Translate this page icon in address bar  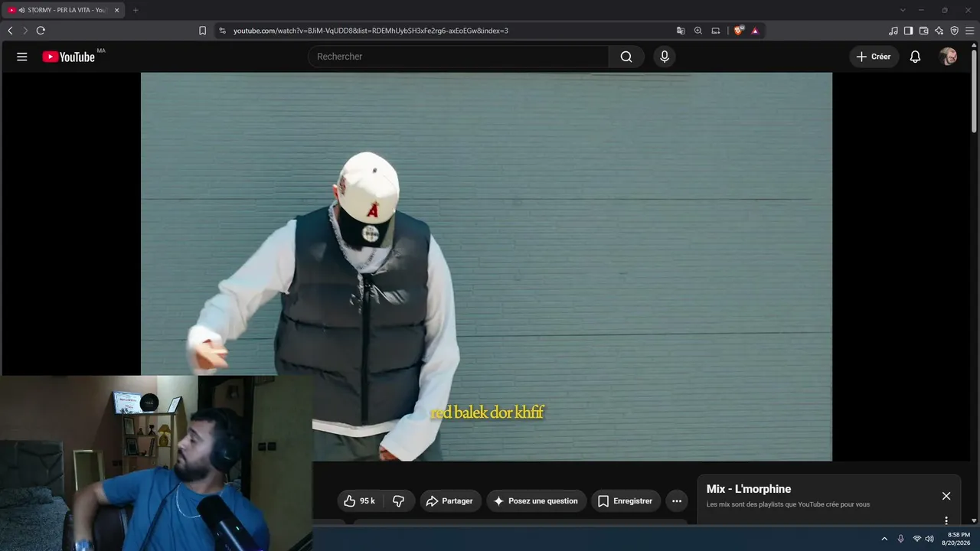[x=681, y=31]
